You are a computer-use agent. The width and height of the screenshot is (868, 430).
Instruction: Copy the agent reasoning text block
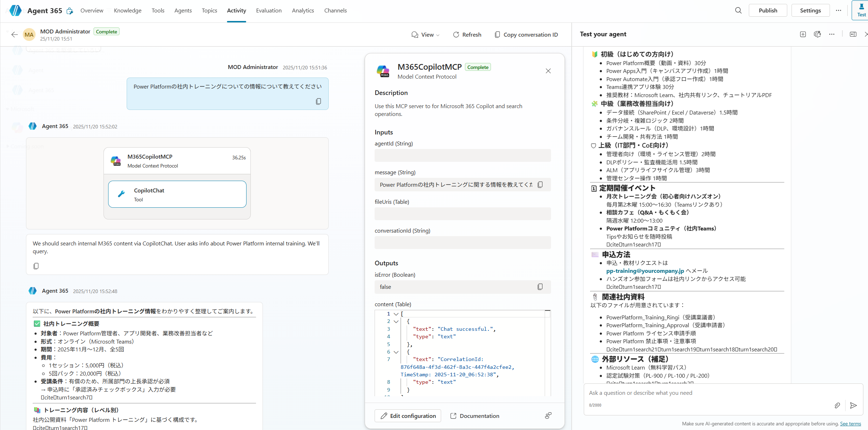36,266
